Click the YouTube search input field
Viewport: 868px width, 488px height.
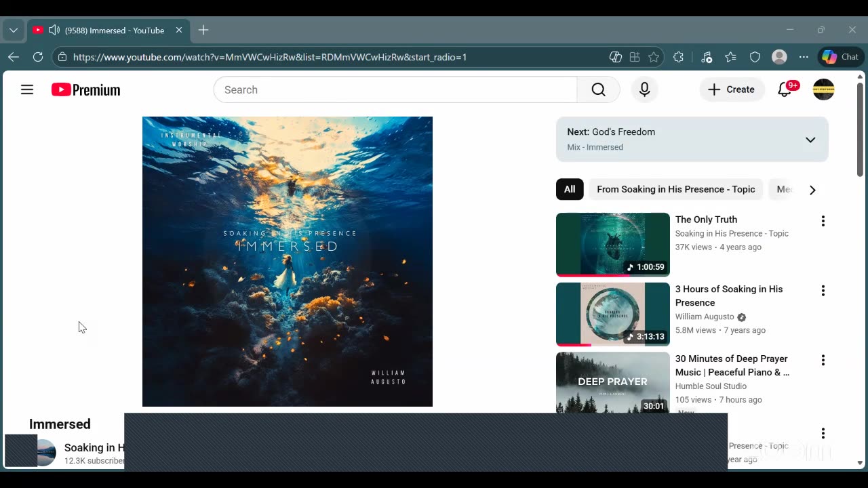pos(395,89)
